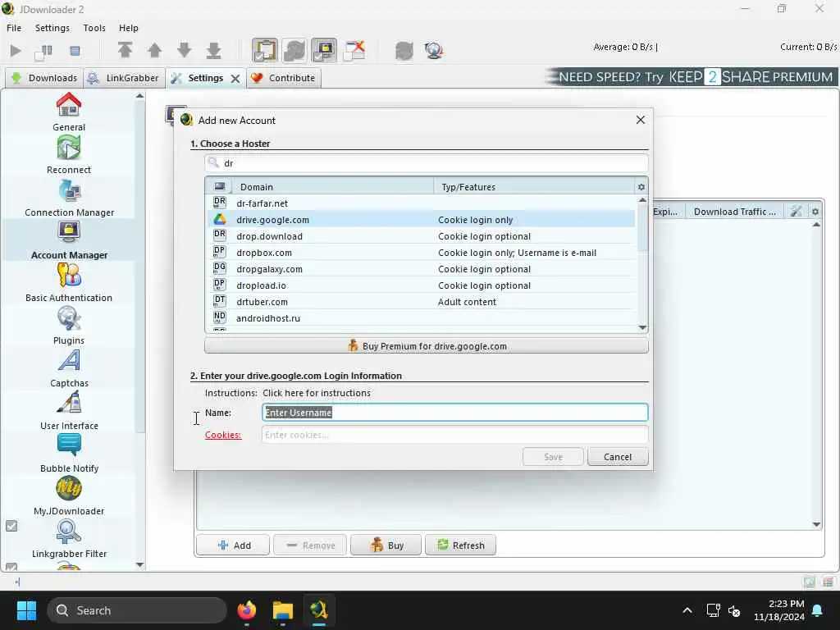Toggle checkbox beside Linkgrabber Filter
Image resolution: width=840 pixels, height=630 pixels.
coord(11,526)
